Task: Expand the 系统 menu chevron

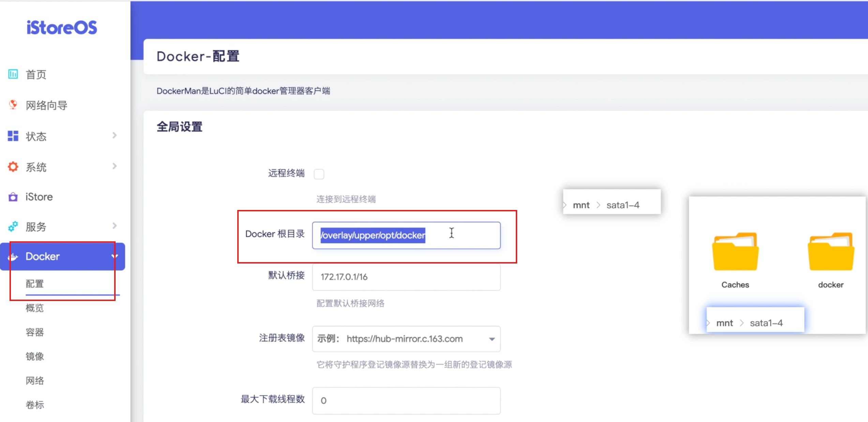Action: tap(115, 166)
